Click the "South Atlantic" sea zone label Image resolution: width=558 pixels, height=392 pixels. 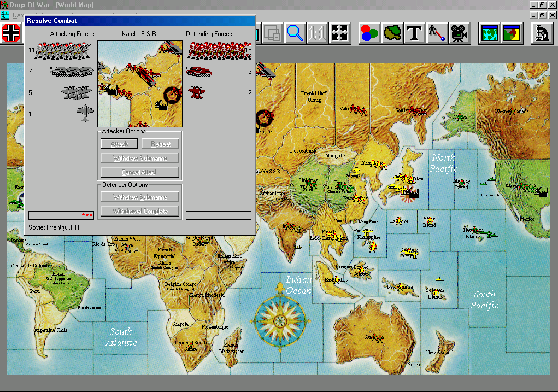tap(121, 337)
